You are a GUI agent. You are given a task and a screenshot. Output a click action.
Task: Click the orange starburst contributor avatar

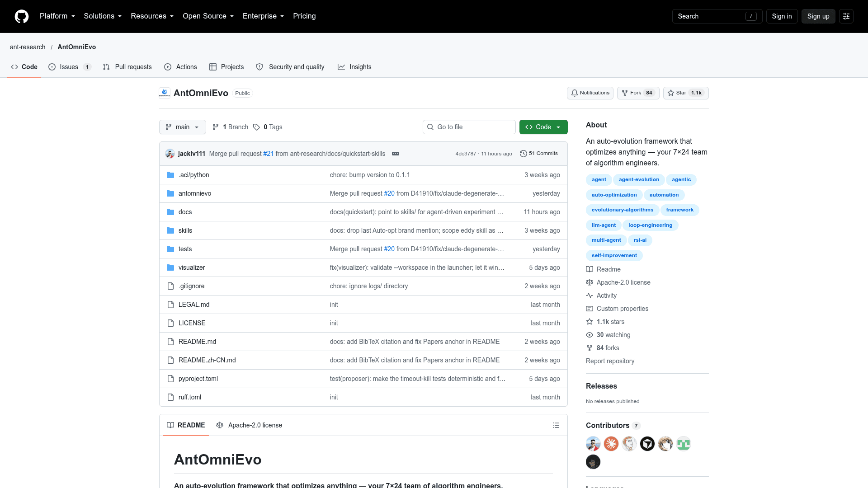point(611,444)
